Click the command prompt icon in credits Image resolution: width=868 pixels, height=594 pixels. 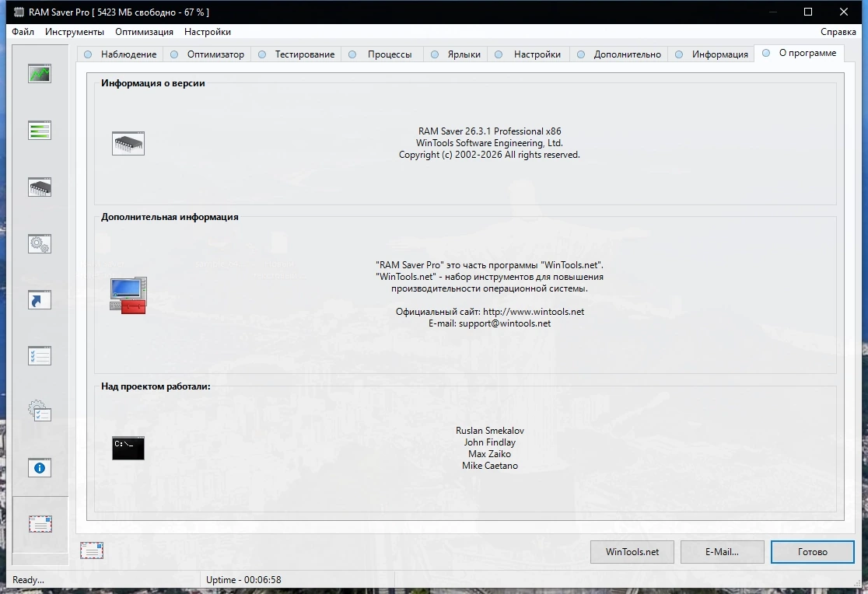(128, 448)
